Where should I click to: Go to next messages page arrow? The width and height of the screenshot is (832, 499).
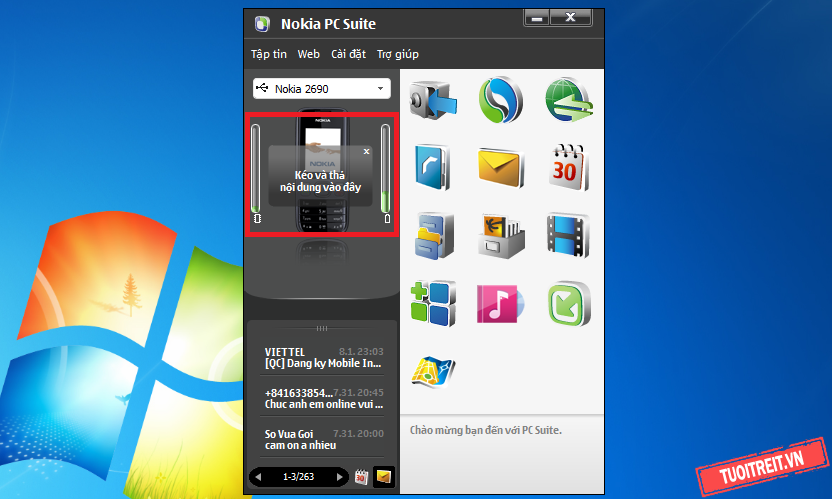tap(341, 477)
